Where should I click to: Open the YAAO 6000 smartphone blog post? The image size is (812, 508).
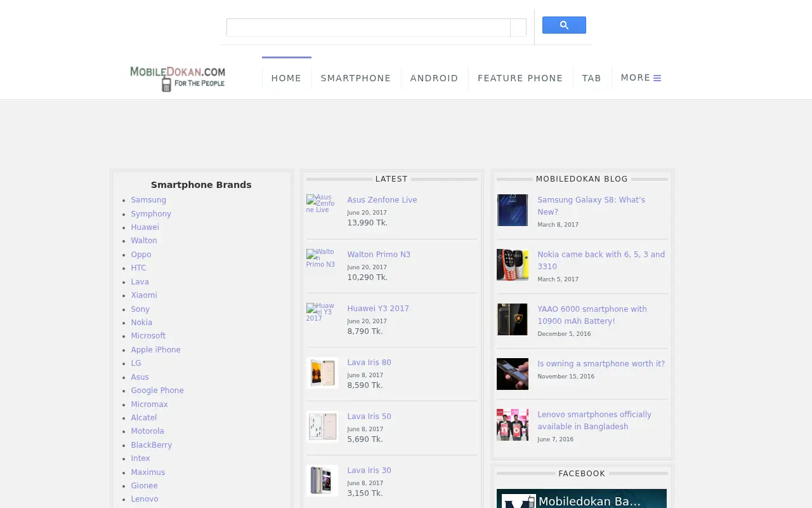[x=593, y=315]
